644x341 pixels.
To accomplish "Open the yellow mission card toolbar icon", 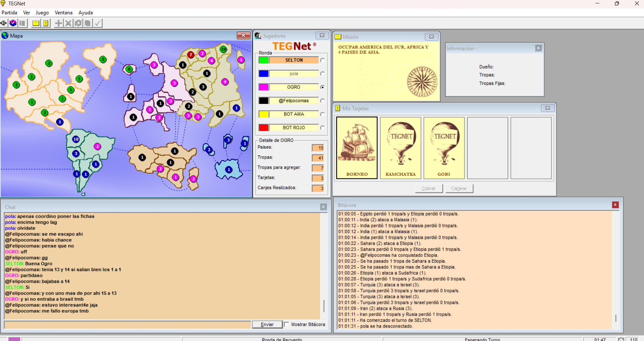I will (35, 23).
